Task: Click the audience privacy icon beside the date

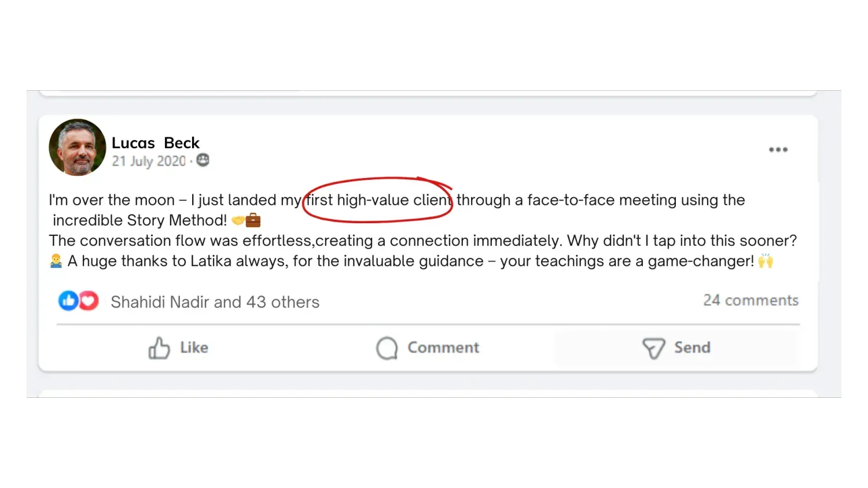Action: click(203, 160)
